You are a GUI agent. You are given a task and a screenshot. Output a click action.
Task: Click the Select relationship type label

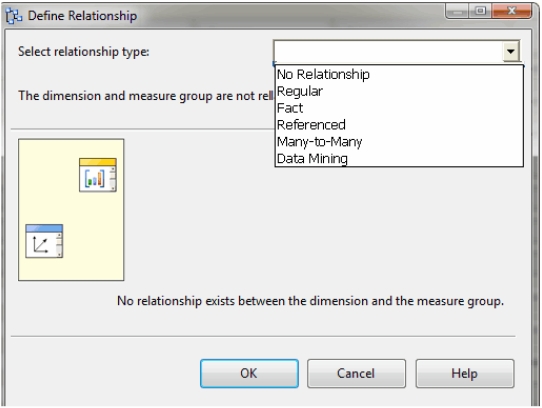pos(84,52)
